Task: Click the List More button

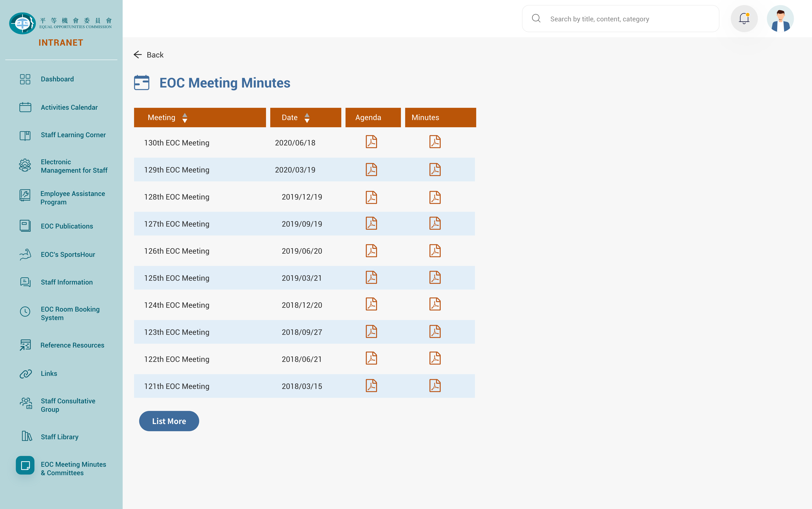Action: [169, 421]
